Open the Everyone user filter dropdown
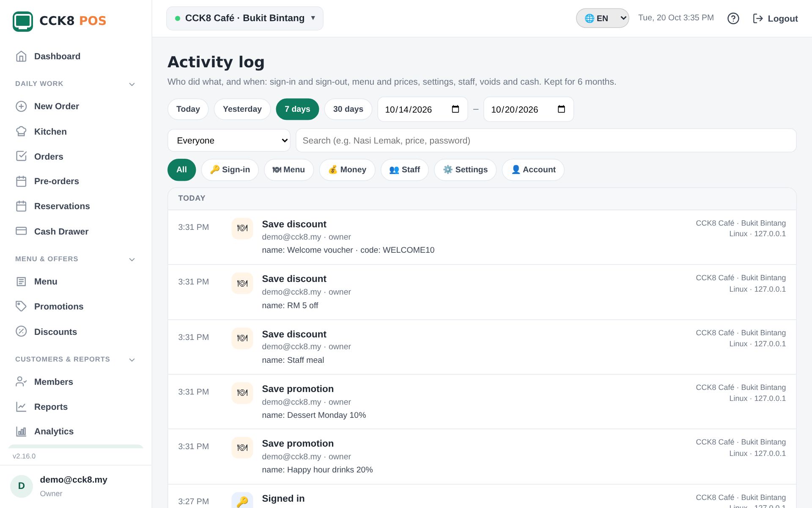Image resolution: width=812 pixels, height=508 pixels. [x=229, y=141]
